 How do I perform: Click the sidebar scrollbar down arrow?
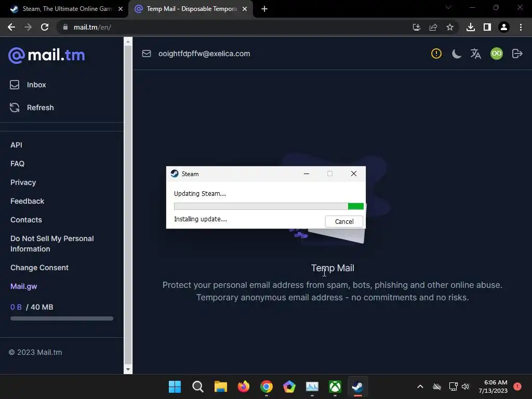tap(128, 369)
